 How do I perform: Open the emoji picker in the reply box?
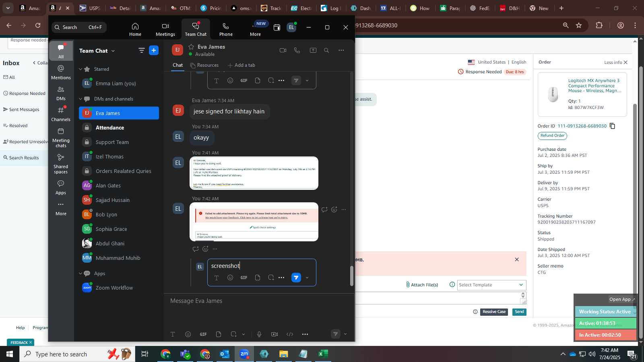[230, 278]
